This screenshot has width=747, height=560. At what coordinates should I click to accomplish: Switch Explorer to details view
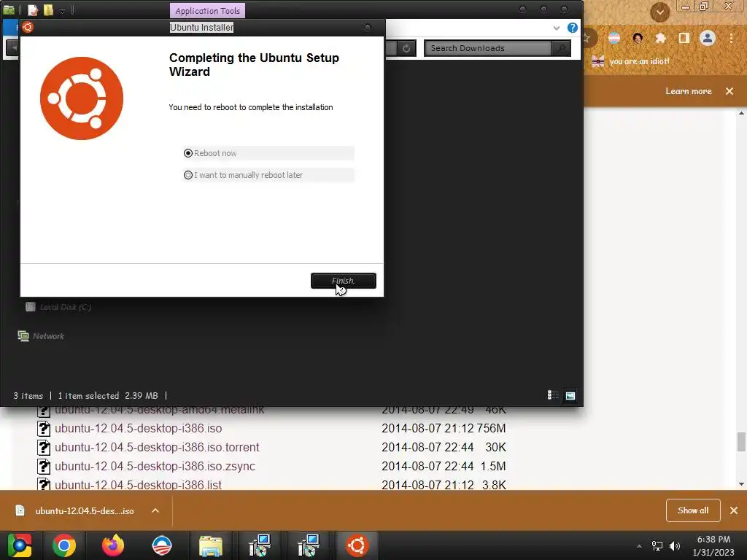(553, 395)
